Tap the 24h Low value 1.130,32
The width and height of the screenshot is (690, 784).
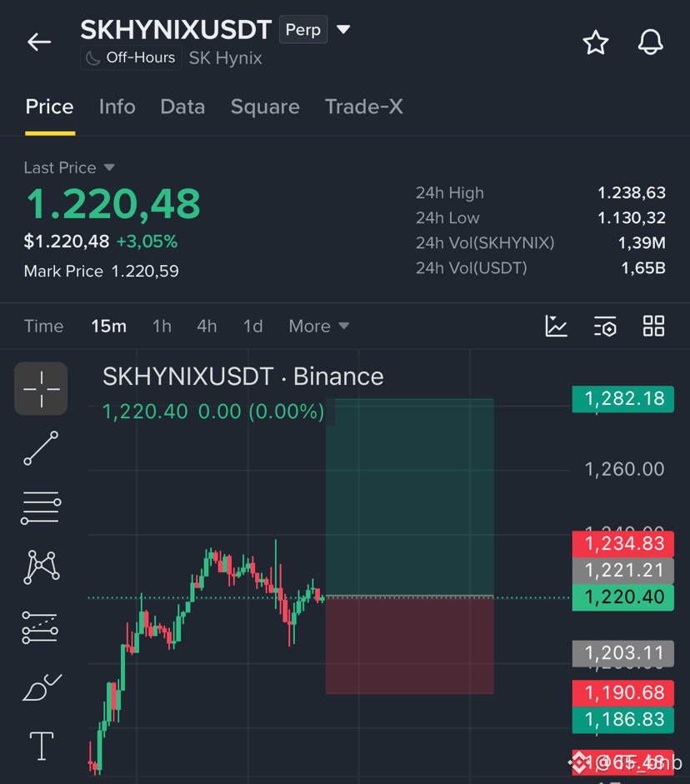(632, 218)
